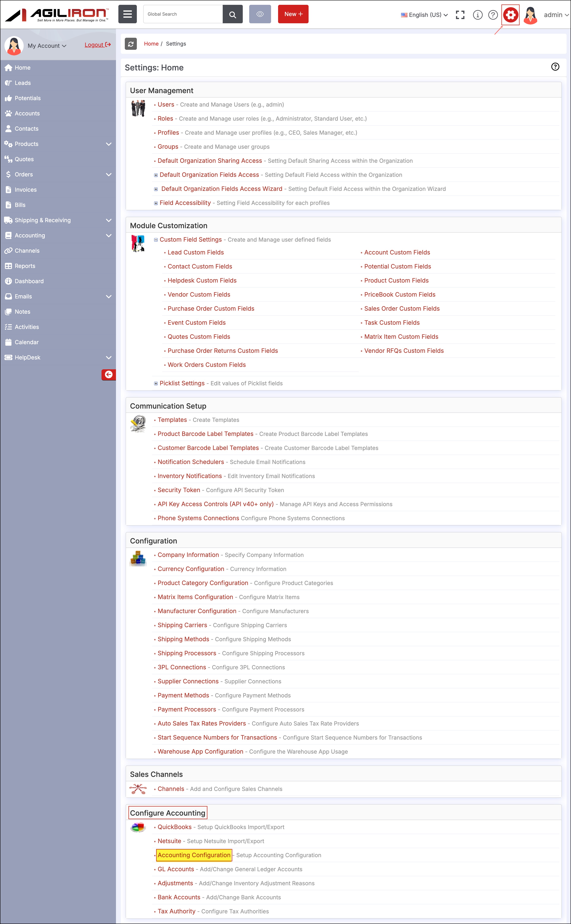
Task: Click the Global Search magnifier button
Action: (233, 14)
